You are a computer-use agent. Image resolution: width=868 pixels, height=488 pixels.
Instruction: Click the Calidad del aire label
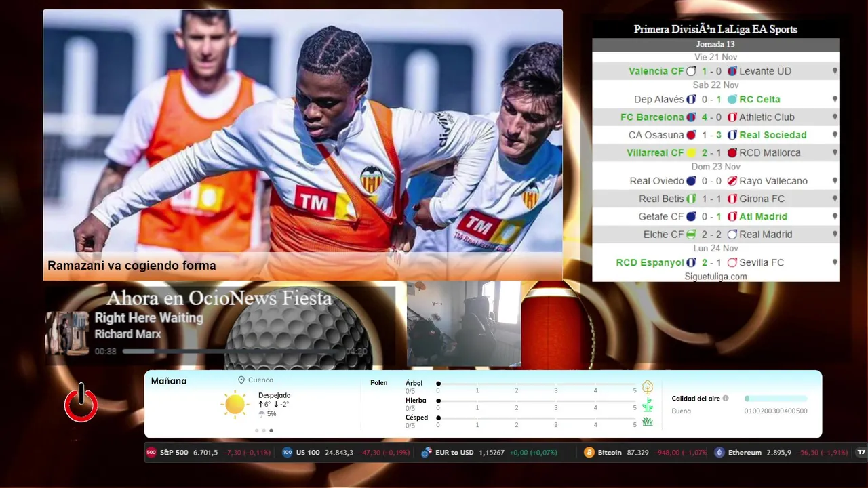tap(696, 399)
